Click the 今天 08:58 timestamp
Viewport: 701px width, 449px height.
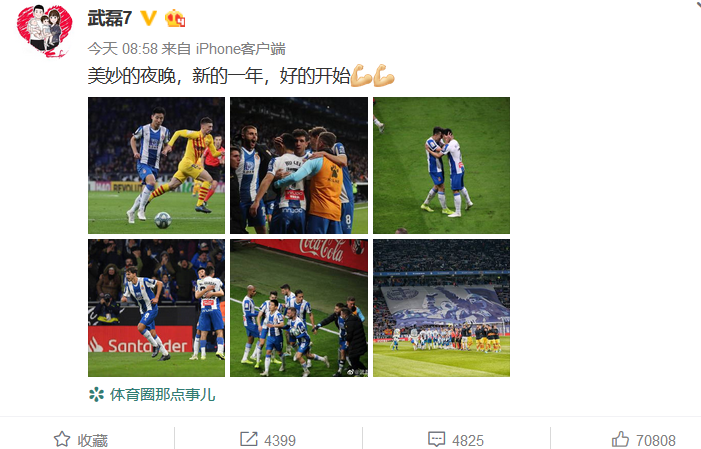coord(122,48)
